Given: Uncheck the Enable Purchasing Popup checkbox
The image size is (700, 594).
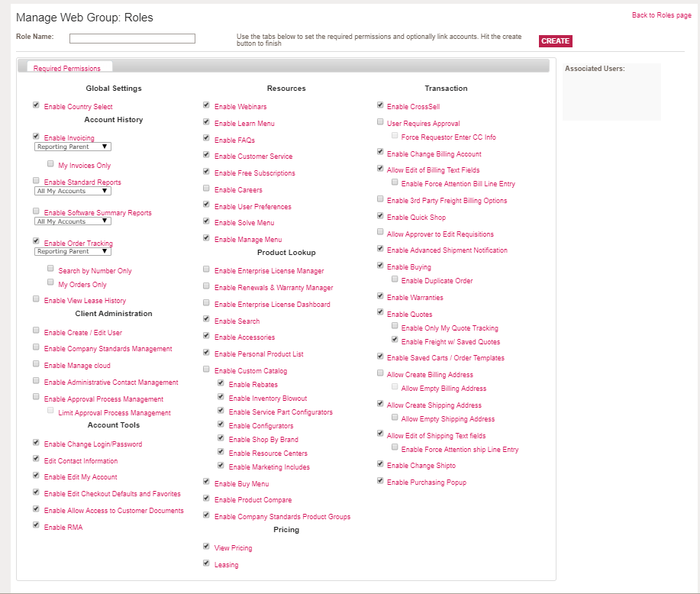Looking at the screenshot, I should coord(380,481).
